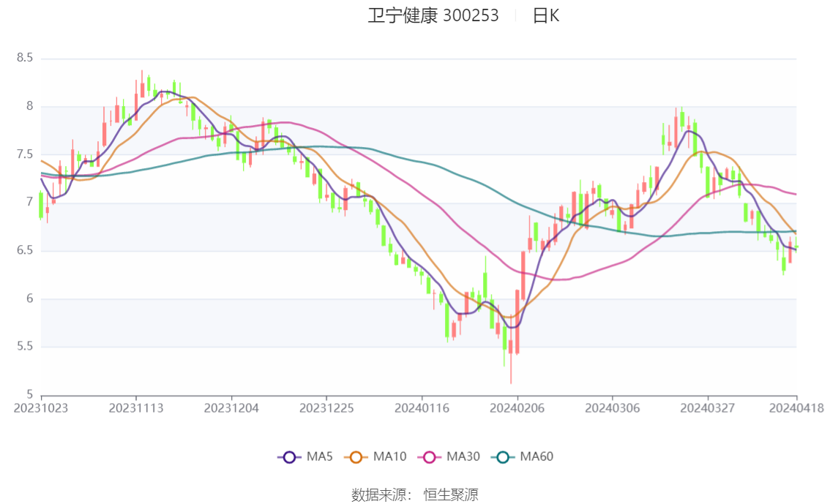Click the data source text 数据来源: 恒生聚源
The height and width of the screenshot is (504, 830).
click(x=415, y=495)
